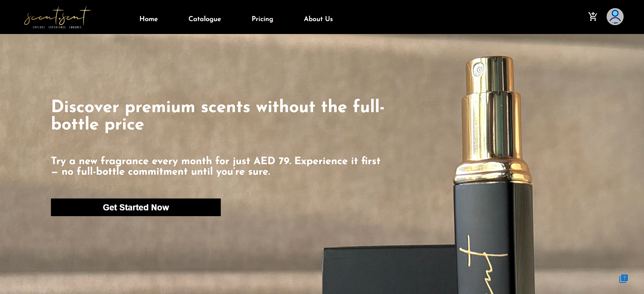
Task: Click the Get Started Now button
Action: click(x=136, y=207)
